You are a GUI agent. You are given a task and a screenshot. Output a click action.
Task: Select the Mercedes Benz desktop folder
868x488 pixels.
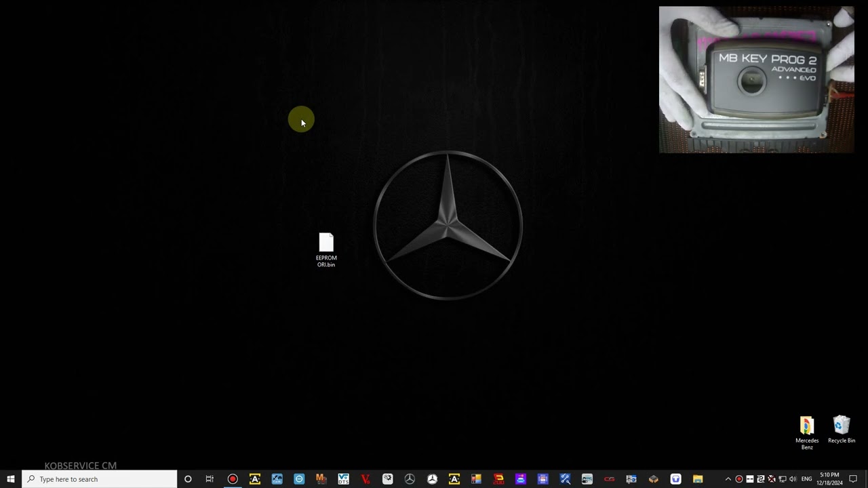807,433
